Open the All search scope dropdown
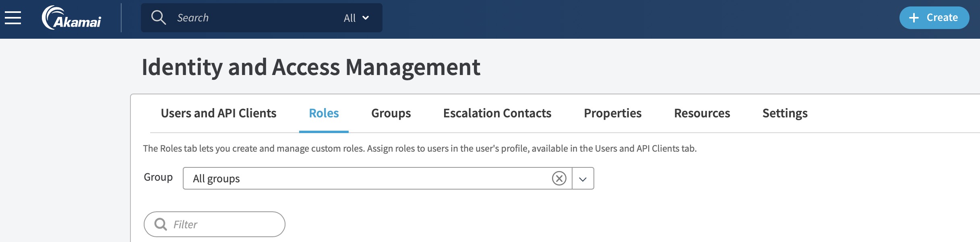Image resolution: width=980 pixels, height=242 pixels. coord(356,18)
